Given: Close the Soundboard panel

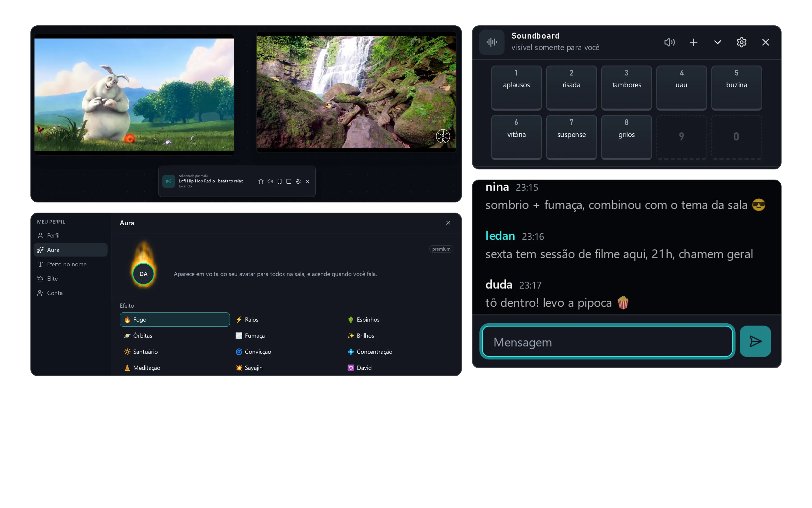Looking at the screenshot, I should (x=765, y=42).
